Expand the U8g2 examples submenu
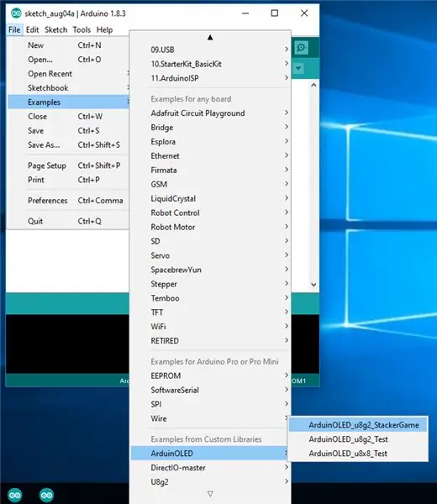This screenshot has width=437, height=504. 211,481
